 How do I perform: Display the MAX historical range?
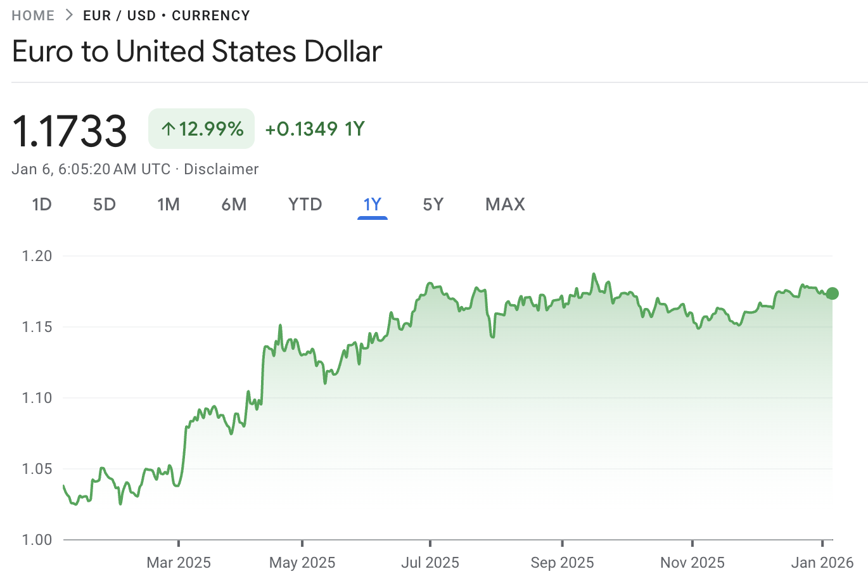tap(505, 204)
